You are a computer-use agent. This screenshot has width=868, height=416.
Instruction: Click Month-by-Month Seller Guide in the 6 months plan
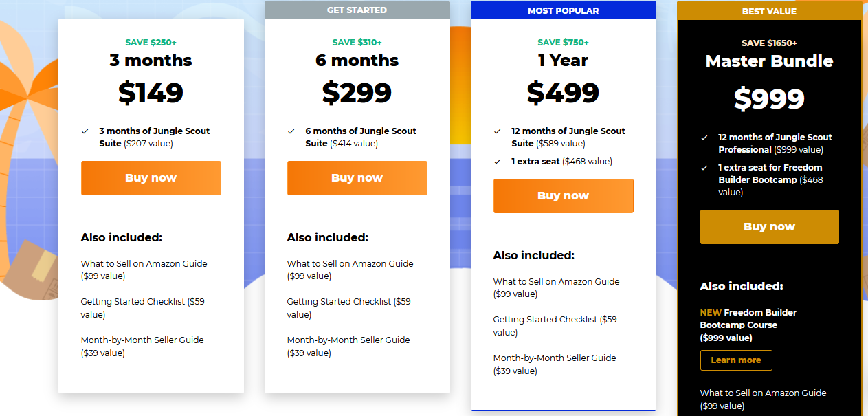pyautogui.click(x=348, y=340)
